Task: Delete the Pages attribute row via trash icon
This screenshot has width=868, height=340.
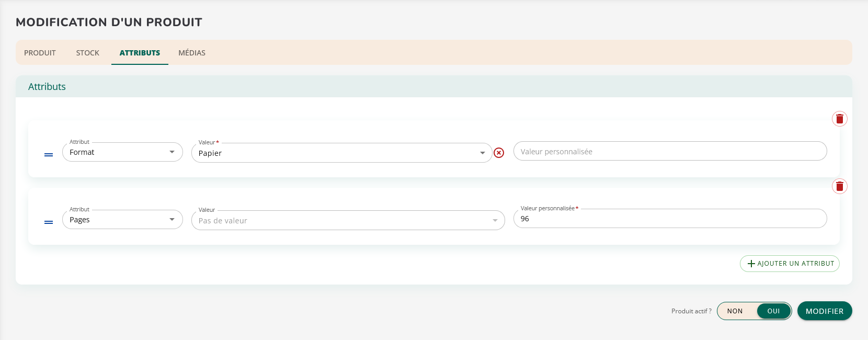Action: [x=839, y=186]
